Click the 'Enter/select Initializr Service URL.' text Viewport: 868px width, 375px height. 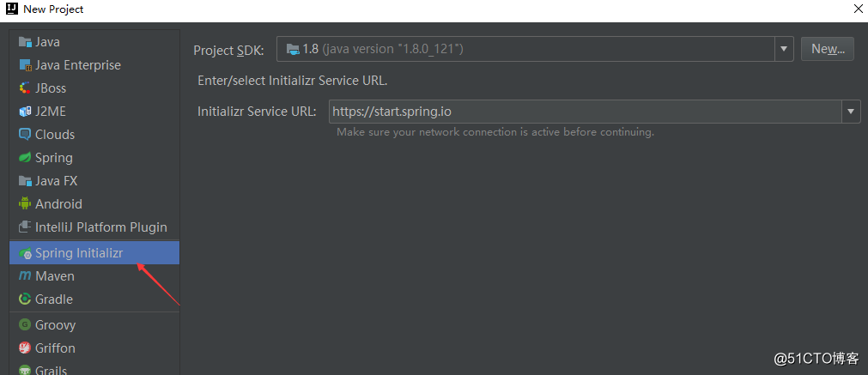(x=292, y=81)
